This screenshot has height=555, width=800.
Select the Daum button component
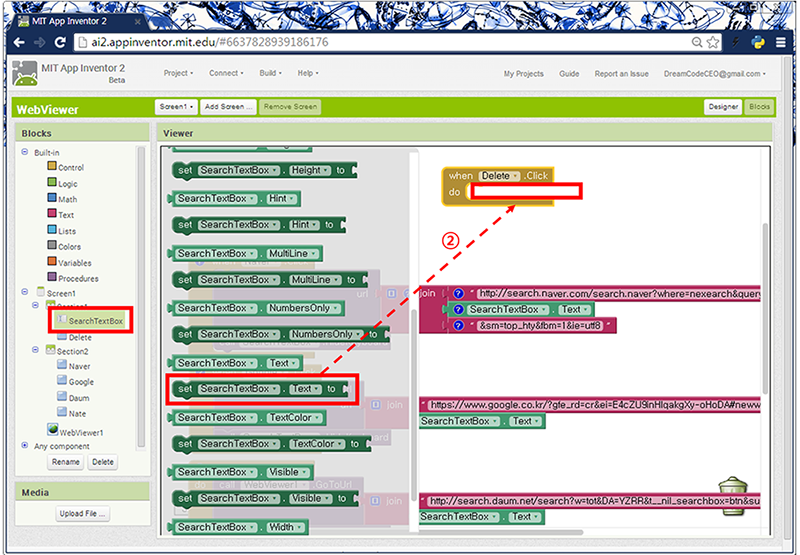point(73,397)
